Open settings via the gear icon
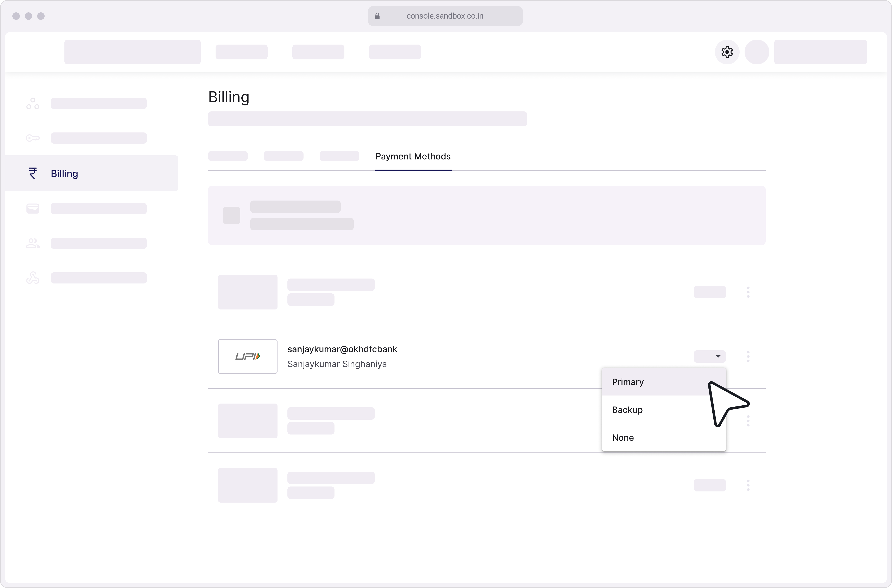Viewport: 892px width, 588px height. [727, 52]
